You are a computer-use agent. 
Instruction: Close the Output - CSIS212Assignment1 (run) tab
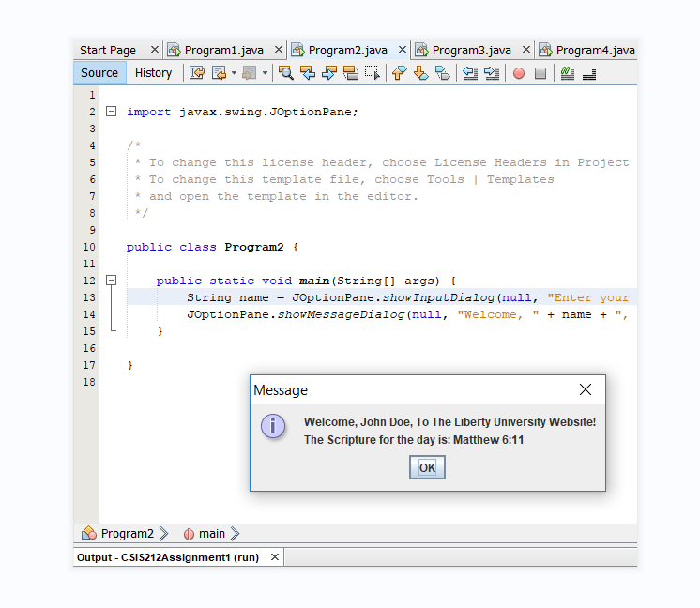point(275,556)
